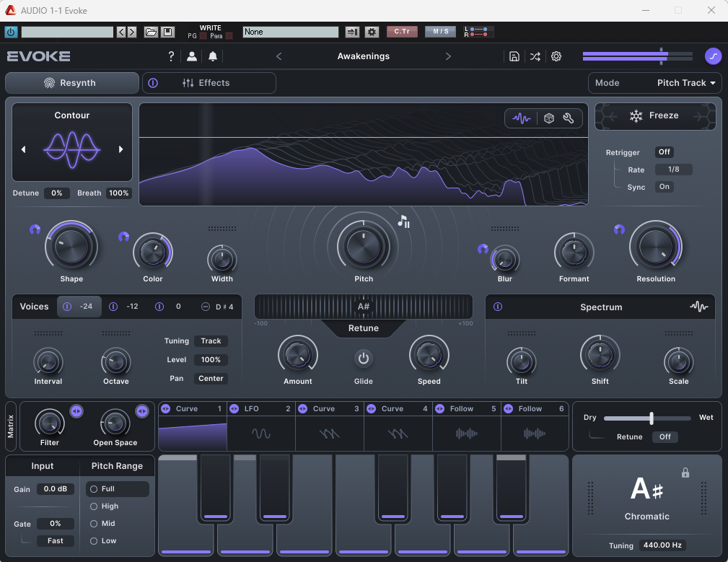Viewport: 728px width, 562px height.
Task: Click the wrench tool icon in display
Action: pyautogui.click(x=569, y=118)
